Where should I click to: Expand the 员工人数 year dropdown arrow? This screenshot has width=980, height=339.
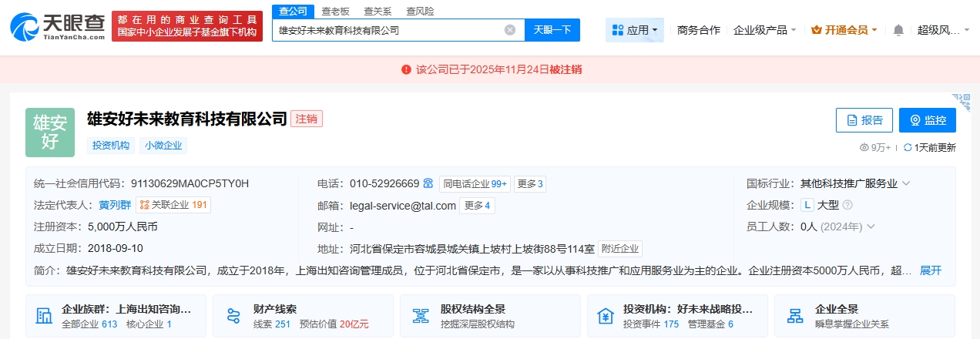pos(871,227)
